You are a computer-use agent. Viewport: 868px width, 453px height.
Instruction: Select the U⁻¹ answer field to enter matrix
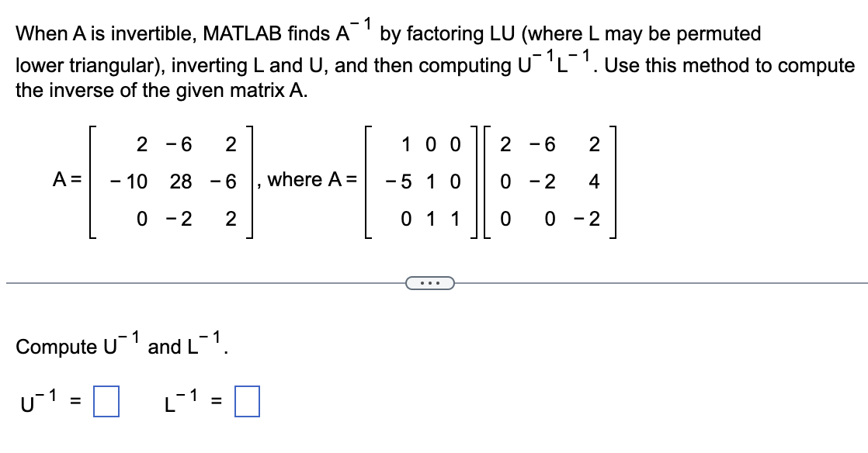pos(107,402)
